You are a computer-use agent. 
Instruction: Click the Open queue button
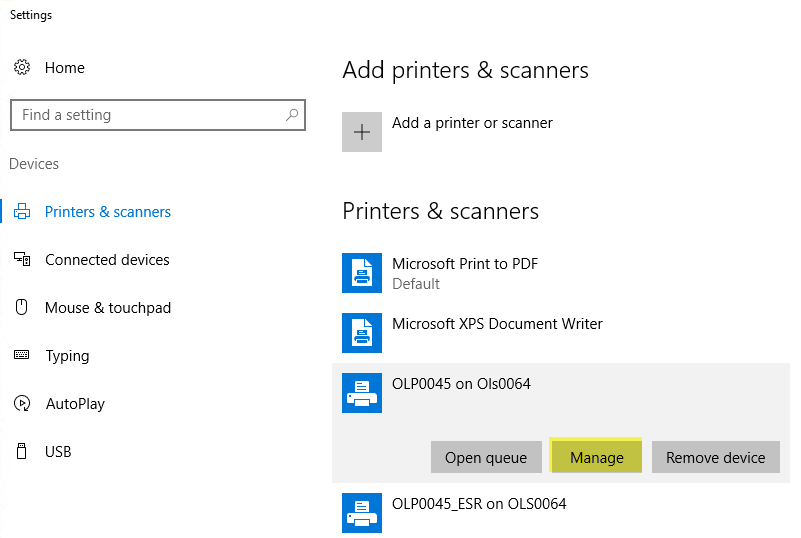pos(486,458)
